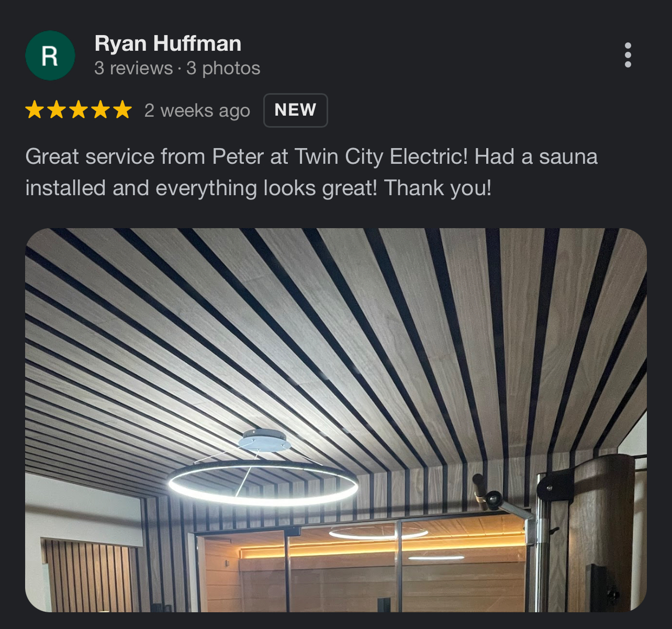
Task: Select the first gold rating star
Action: 35,110
